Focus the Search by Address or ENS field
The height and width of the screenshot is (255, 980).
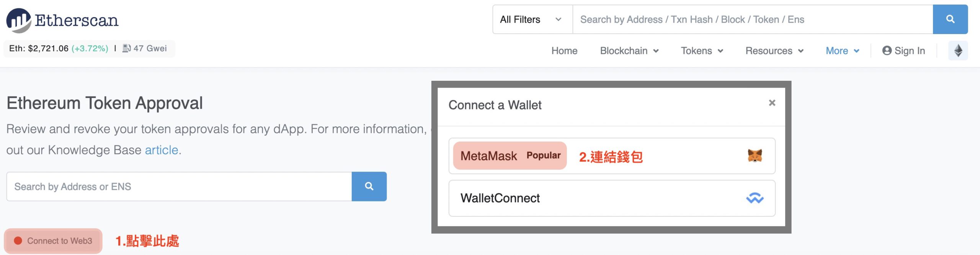tap(179, 186)
